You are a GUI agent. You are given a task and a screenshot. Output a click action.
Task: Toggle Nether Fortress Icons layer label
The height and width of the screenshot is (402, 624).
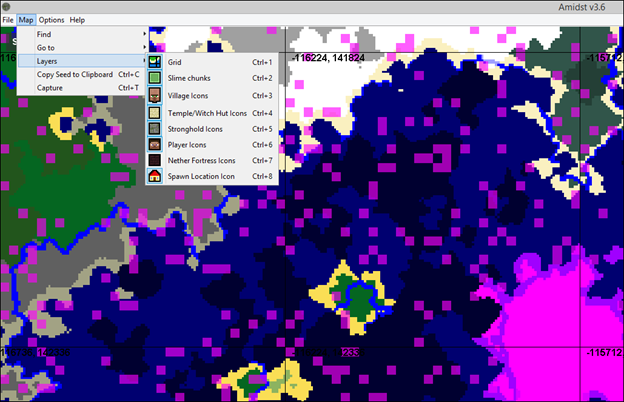point(201,160)
